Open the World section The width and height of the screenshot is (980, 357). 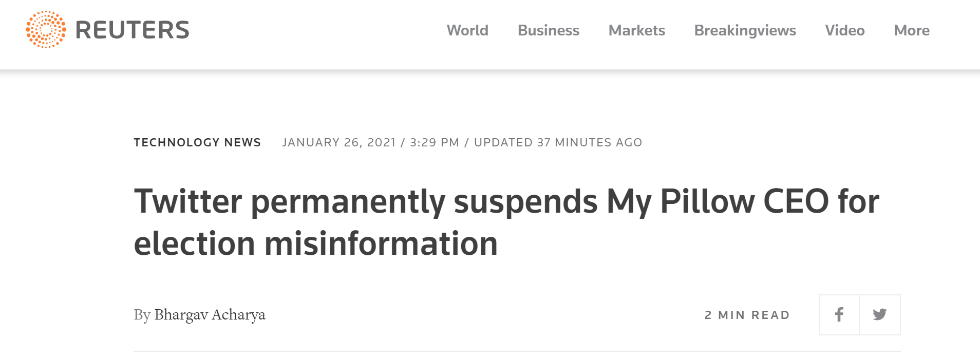(x=467, y=31)
